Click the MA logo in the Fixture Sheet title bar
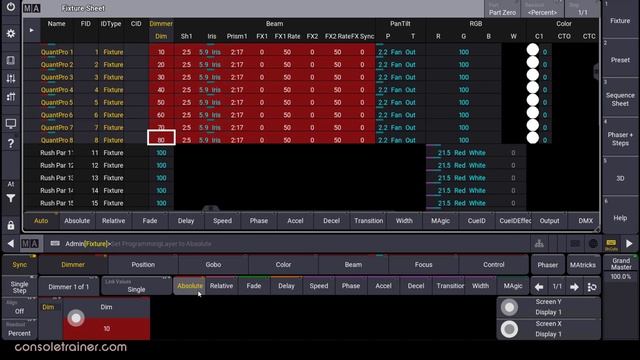640x360 pixels. tap(31, 8)
